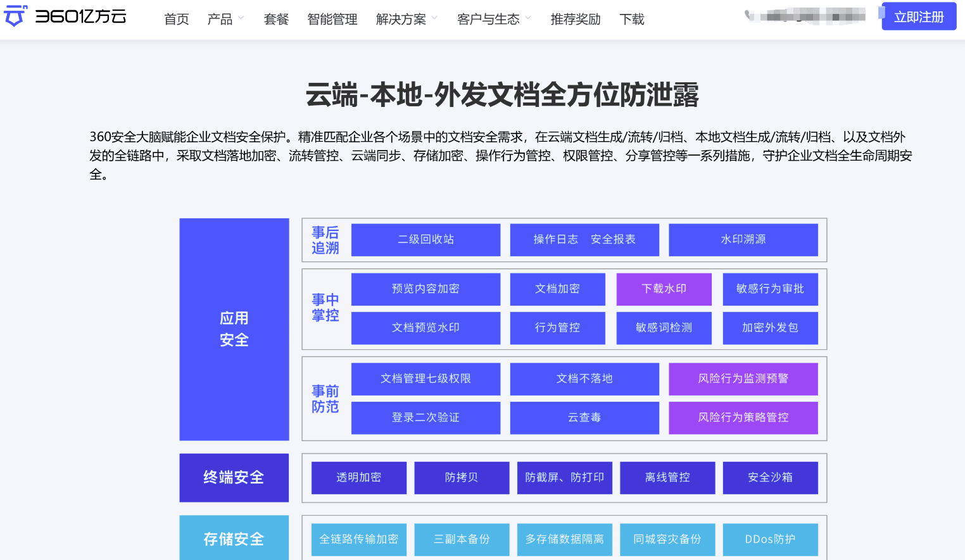
Task: Click the 应用安全 category panel
Action: click(x=234, y=329)
